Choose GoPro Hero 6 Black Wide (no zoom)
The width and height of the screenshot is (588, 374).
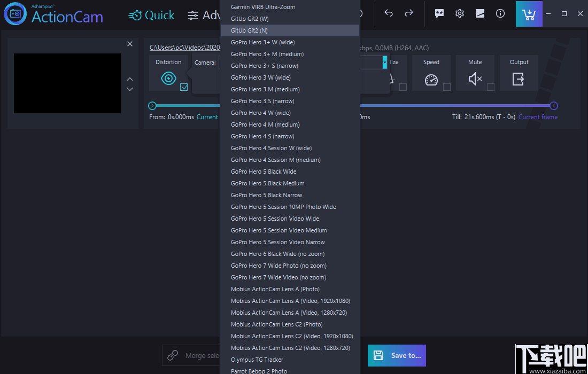coord(290,254)
